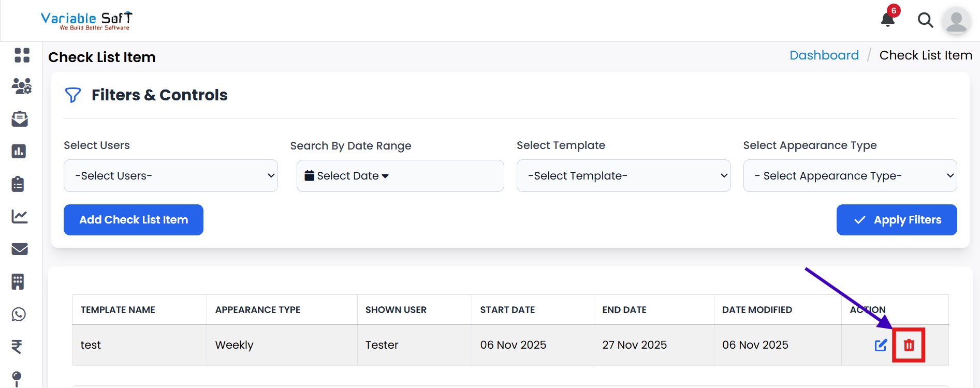Open the Select Template dropdown
980x388 pixels.
click(x=623, y=176)
